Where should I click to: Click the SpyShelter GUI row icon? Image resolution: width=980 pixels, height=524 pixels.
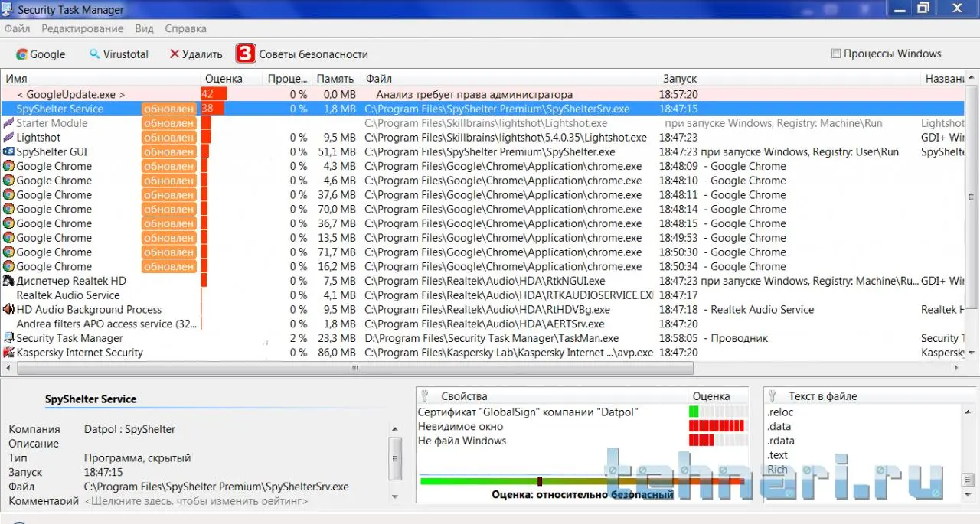[x=8, y=152]
